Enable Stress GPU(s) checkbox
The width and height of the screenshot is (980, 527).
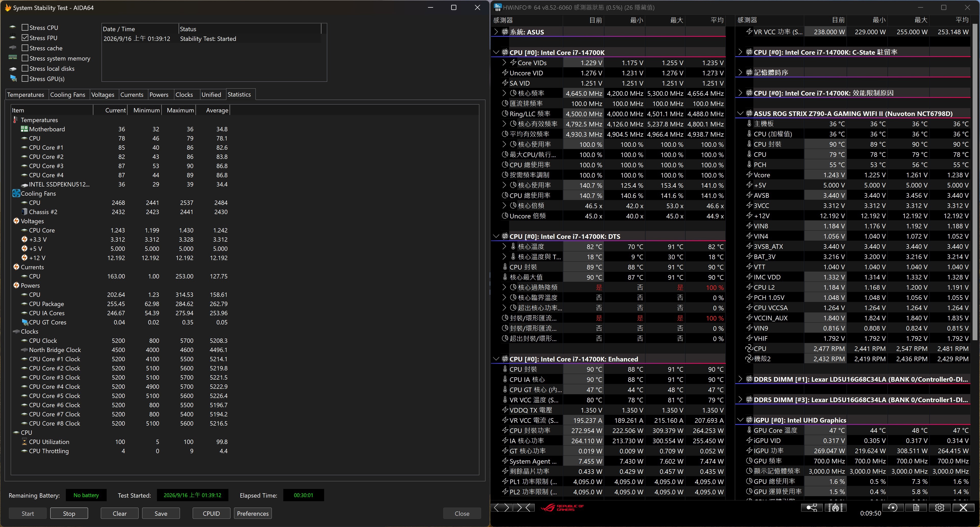(x=25, y=78)
